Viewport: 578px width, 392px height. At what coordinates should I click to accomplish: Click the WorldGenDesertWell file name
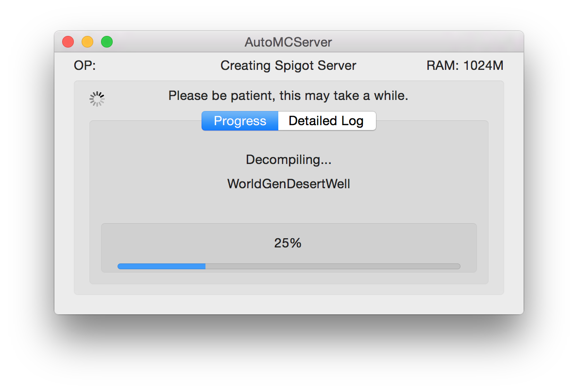289,184
